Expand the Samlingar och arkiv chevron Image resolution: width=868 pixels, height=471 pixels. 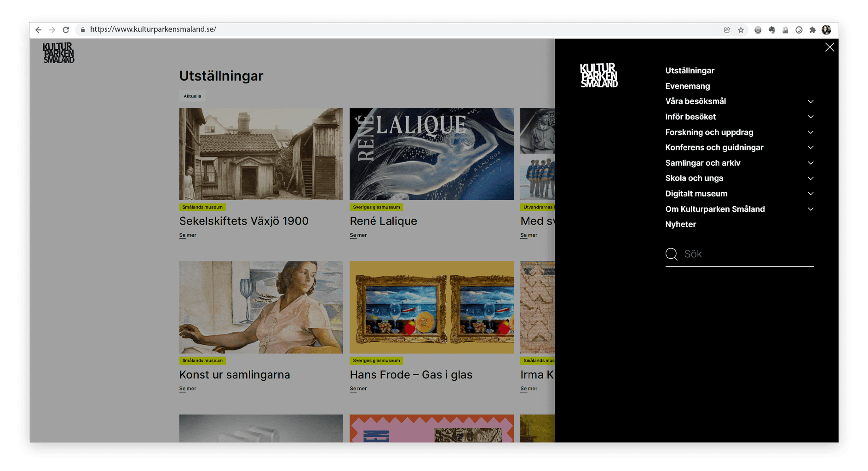[x=811, y=163]
